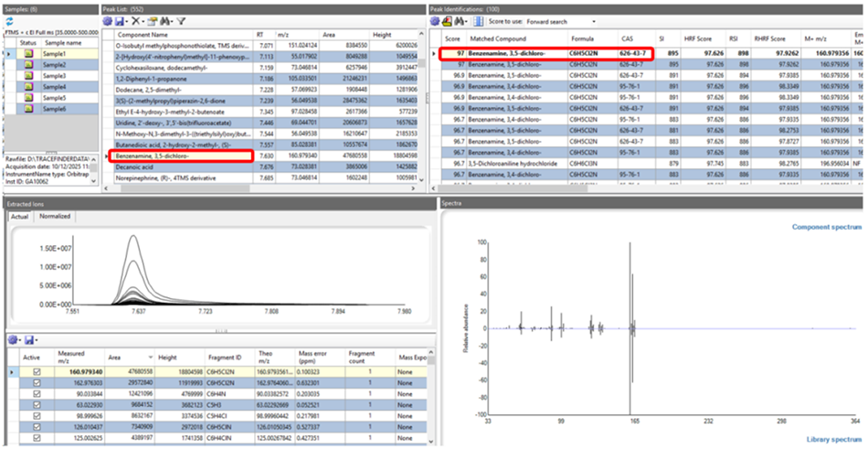Open Peak Identifications settings gear icon
868x450 pixels.
435,21
